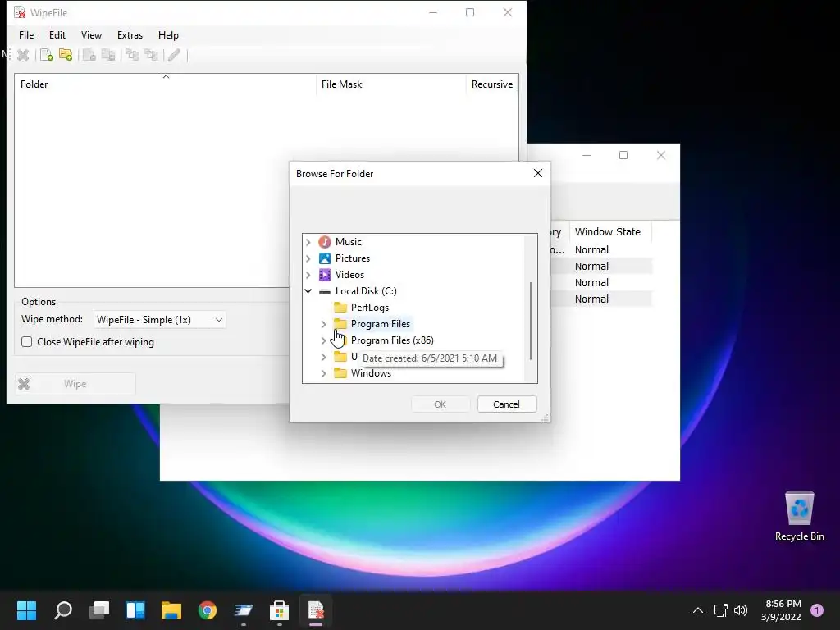840x630 pixels.
Task: Select the Videos label in tree
Action: (349, 275)
